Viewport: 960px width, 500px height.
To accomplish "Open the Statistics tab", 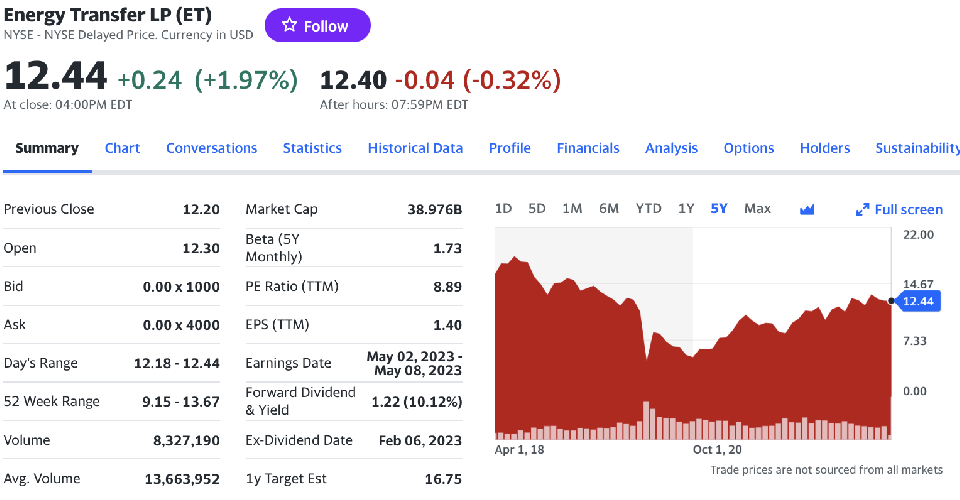I will [312, 148].
